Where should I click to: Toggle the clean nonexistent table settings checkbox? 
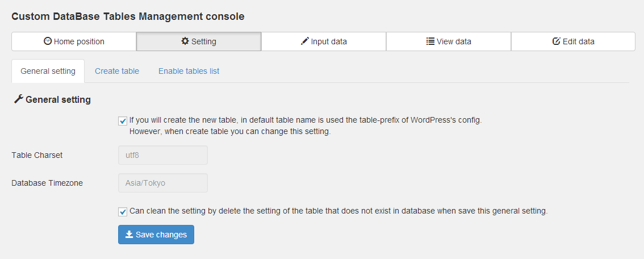coord(123,211)
